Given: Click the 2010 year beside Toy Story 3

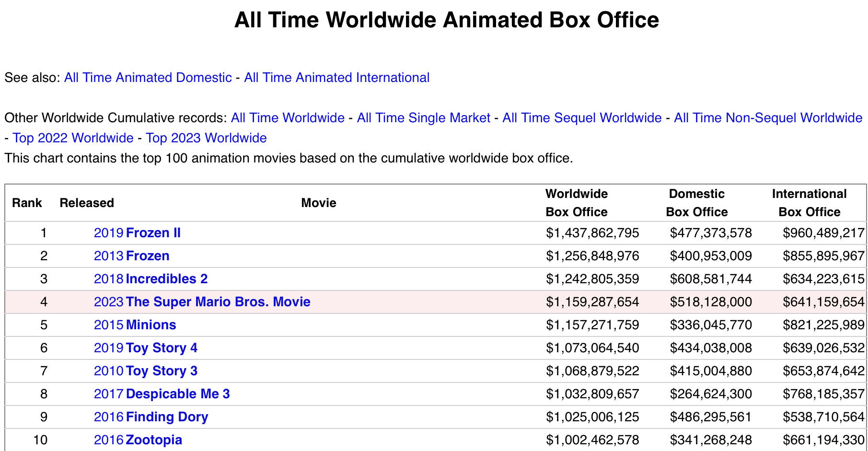Looking at the screenshot, I should pos(108,371).
